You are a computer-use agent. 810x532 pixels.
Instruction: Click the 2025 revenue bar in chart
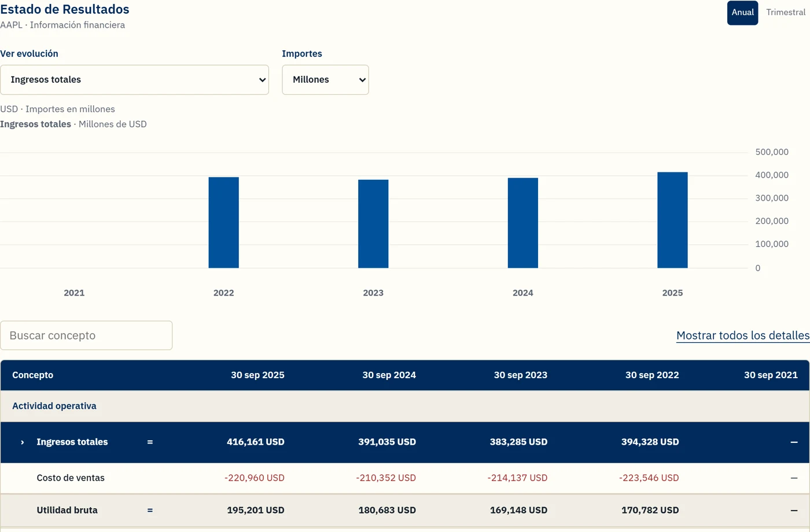672,220
